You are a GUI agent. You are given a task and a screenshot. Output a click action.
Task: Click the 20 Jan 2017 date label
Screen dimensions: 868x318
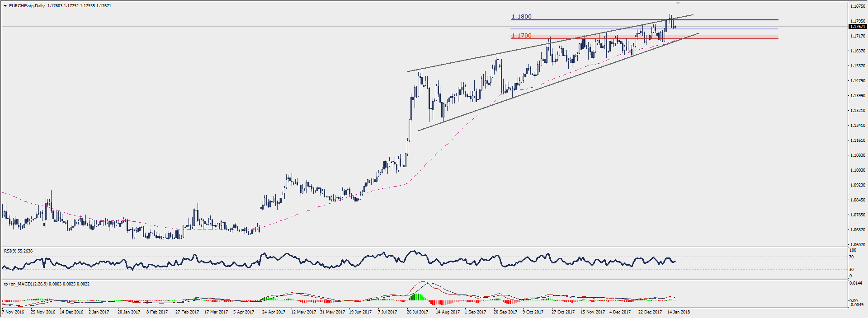(x=129, y=312)
